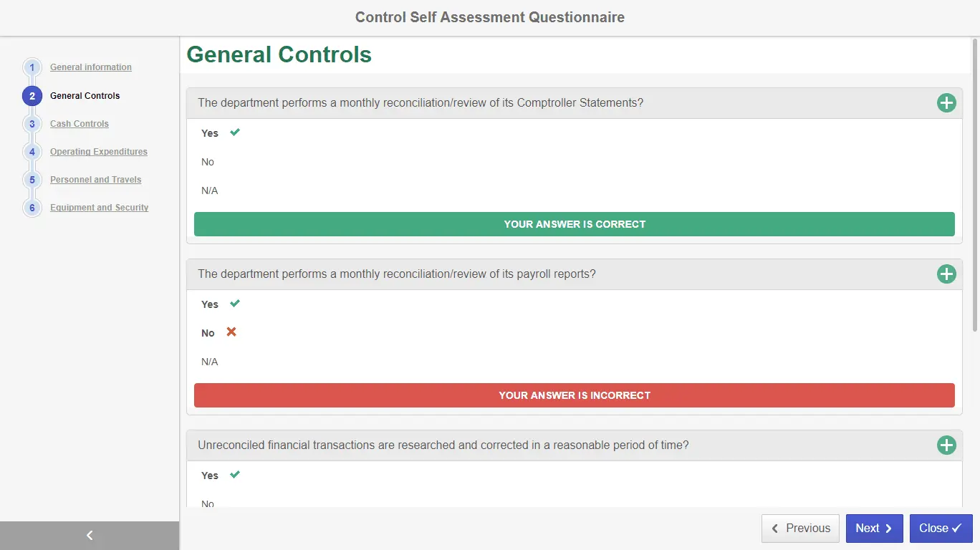Click step 6 circle for Equipment and Security

(x=32, y=208)
